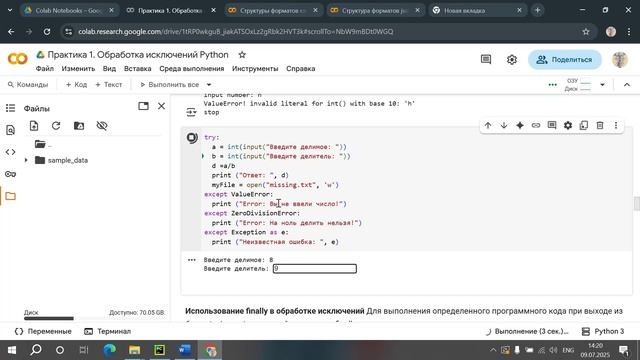The width and height of the screenshot is (640, 360).
Task: Expand the sample_data folder arrow
Action: pos(27,160)
